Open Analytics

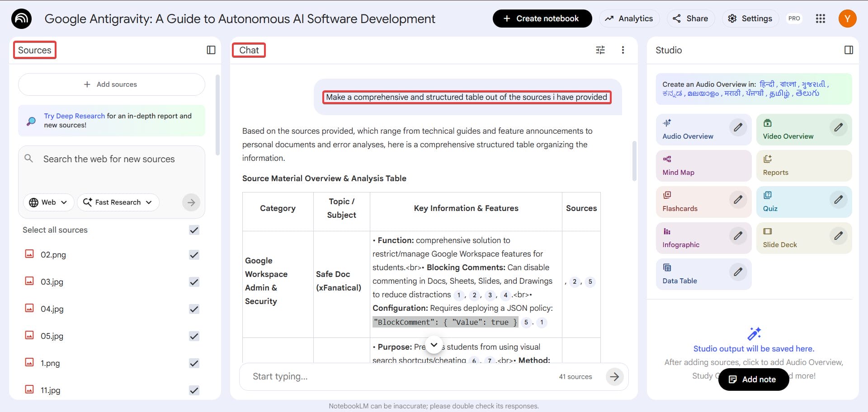(629, 19)
